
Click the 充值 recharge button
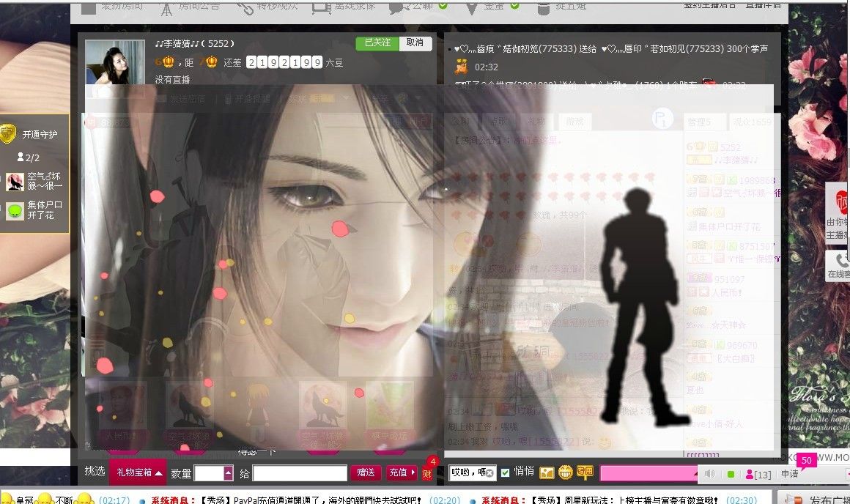pos(401,472)
